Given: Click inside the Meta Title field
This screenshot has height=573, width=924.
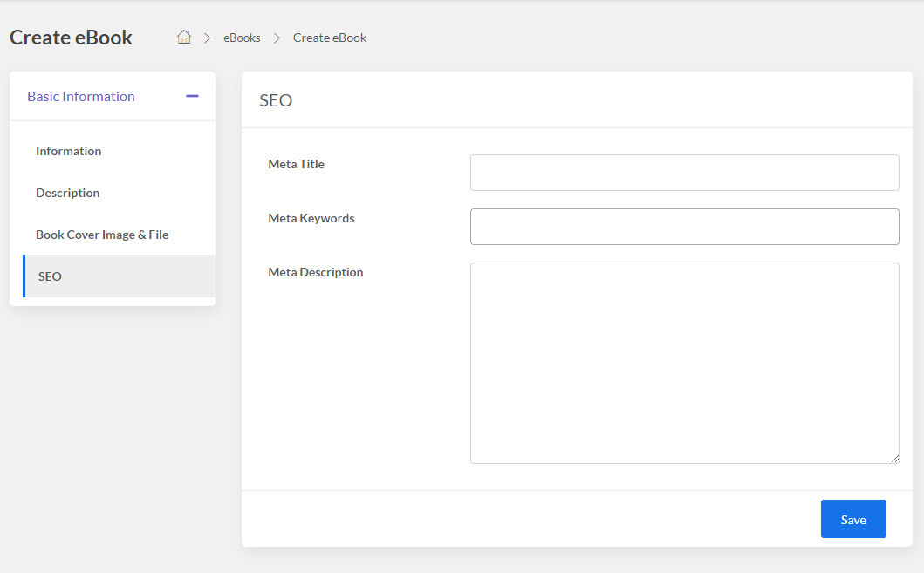Looking at the screenshot, I should coord(684,172).
